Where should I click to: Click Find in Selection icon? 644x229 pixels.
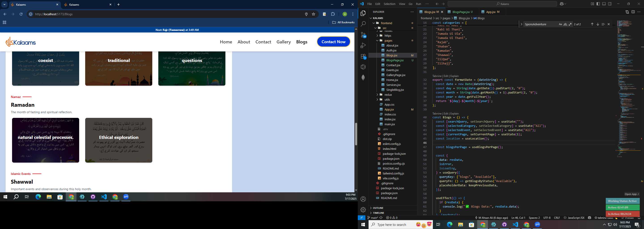pos(603,24)
